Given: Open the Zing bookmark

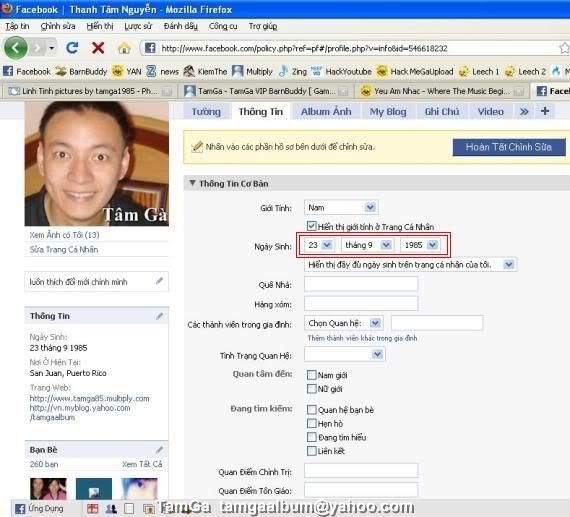Looking at the screenshot, I should [293, 71].
